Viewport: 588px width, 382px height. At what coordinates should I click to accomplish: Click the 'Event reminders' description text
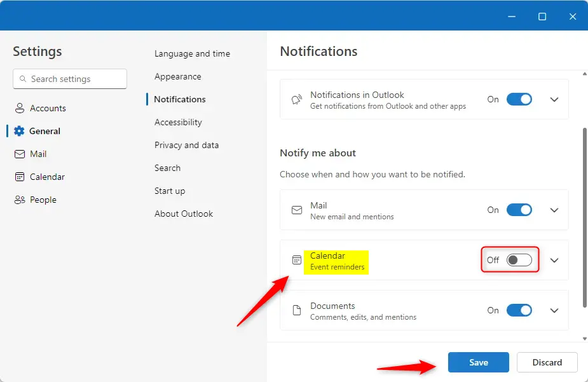pos(337,267)
